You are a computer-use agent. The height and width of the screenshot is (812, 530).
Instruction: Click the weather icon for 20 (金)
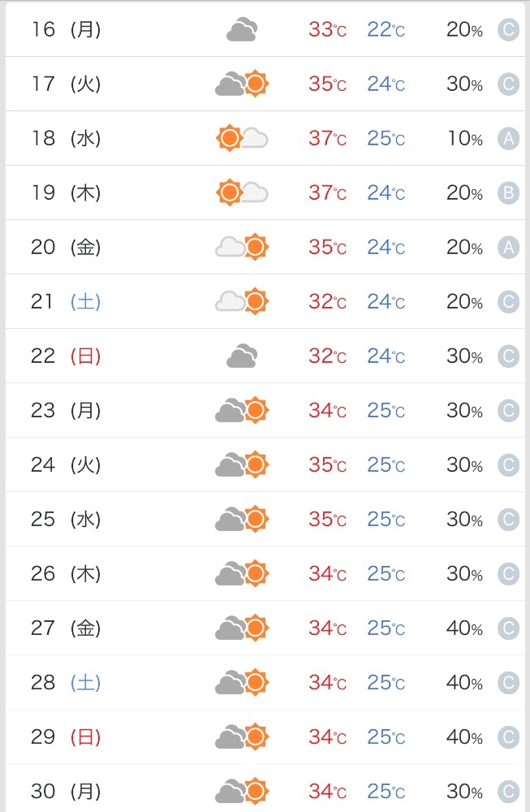pos(242,247)
